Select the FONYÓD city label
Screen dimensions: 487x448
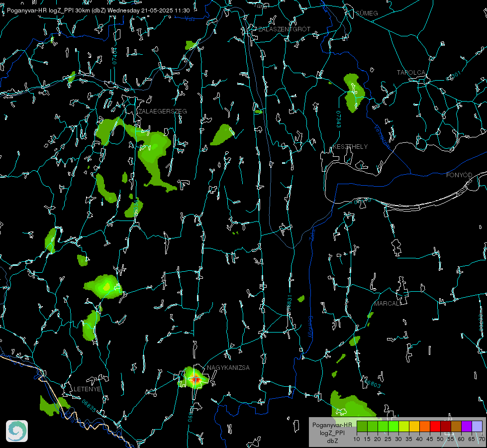click(459, 175)
